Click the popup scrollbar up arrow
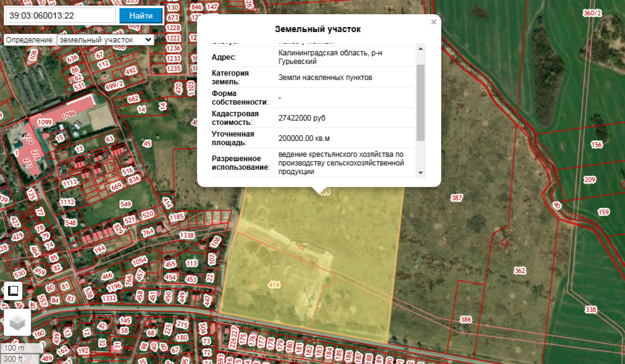 (421, 49)
